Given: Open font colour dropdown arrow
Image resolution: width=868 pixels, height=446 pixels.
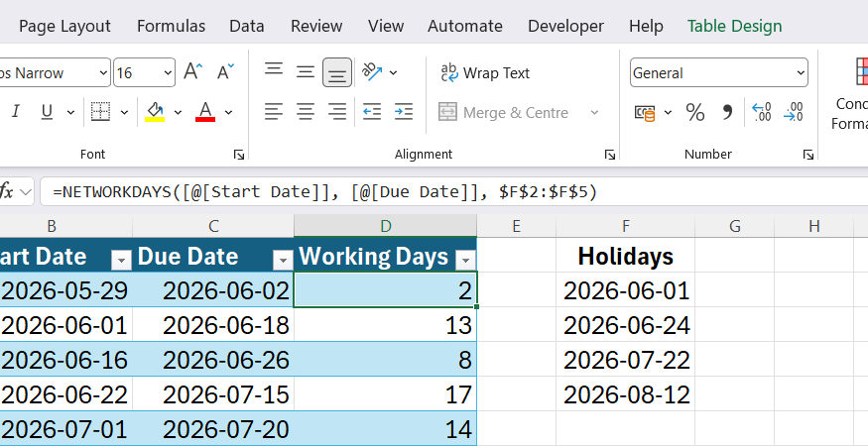Looking at the screenshot, I should point(228,113).
